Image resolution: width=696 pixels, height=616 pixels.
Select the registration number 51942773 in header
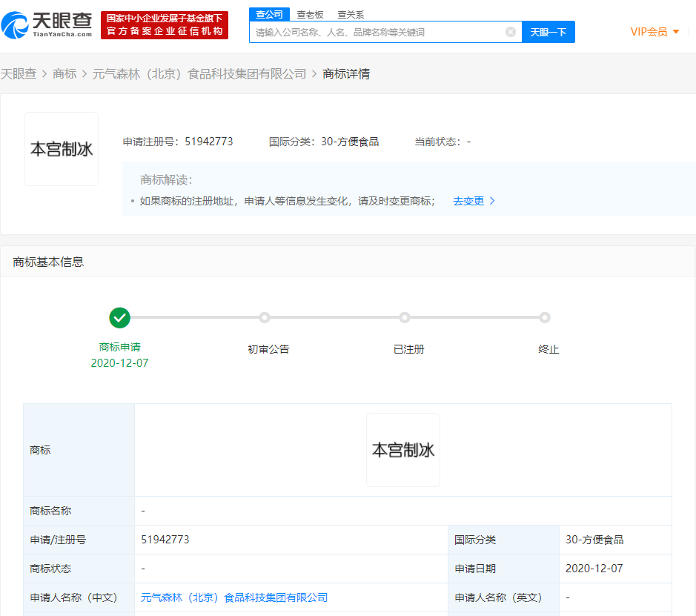pos(208,142)
